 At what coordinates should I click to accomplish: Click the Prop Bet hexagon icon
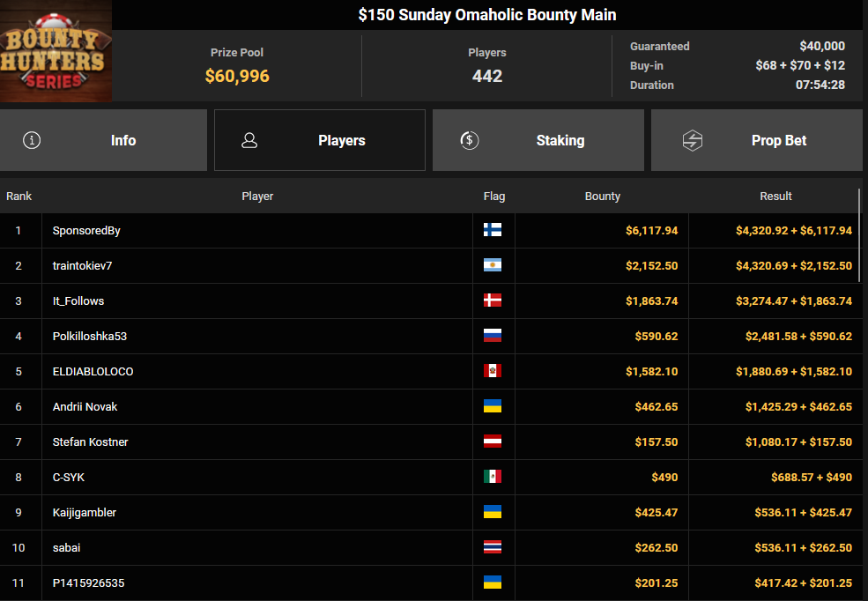click(x=693, y=140)
